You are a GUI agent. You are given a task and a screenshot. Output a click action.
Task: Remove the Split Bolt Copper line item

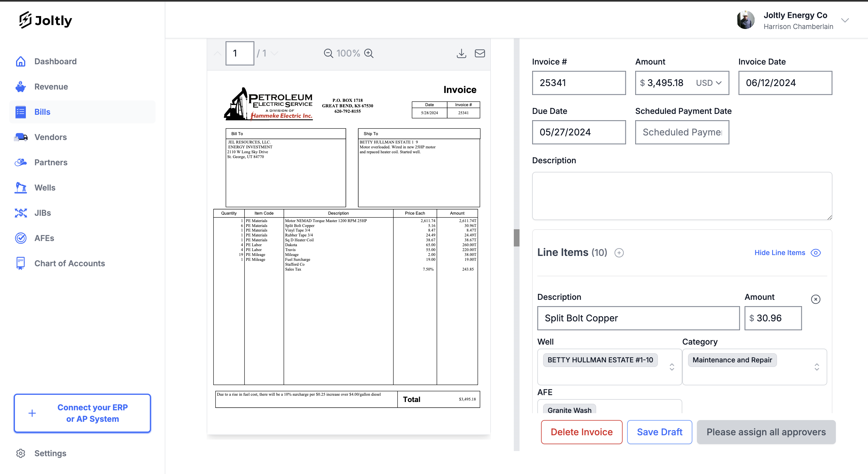click(x=816, y=299)
